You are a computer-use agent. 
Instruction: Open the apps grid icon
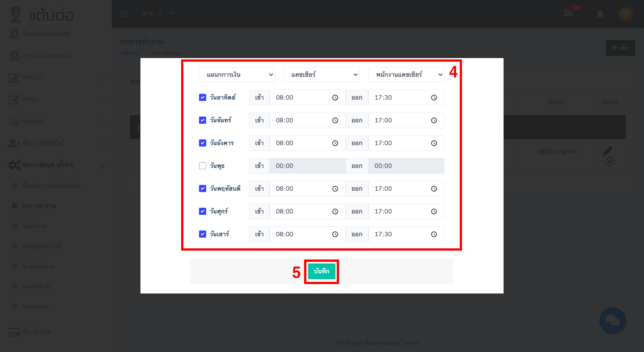[568, 13]
